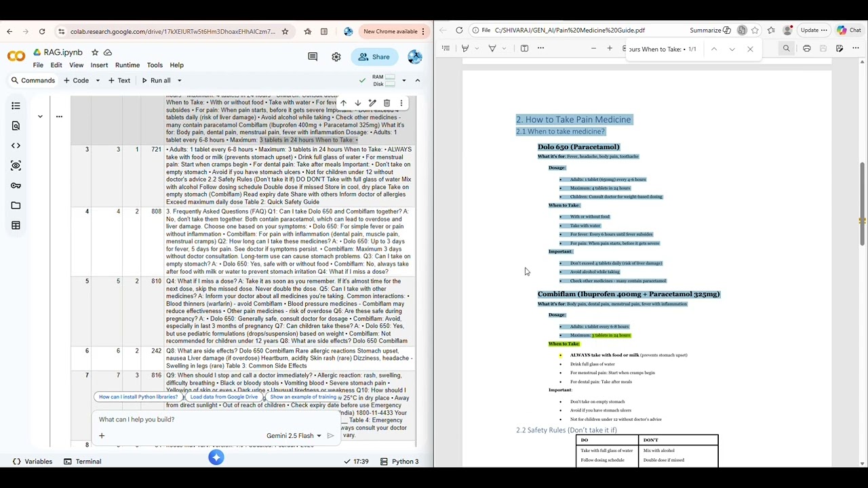Move cell up with arrow in cell toolbar
The height and width of the screenshot is (488, 868).
pyautogui.click(x=343, y=103)
